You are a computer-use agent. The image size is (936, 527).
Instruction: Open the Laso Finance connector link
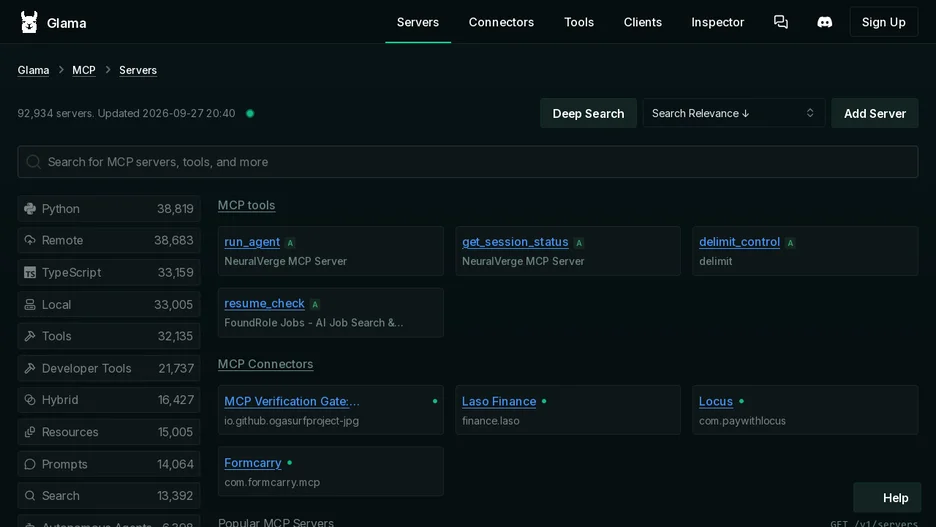(499, 401)
